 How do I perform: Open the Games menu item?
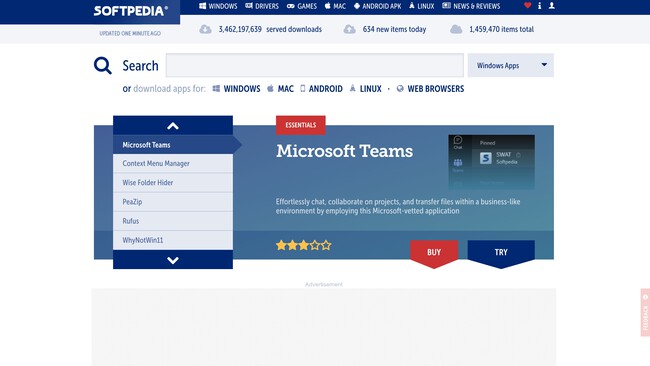(302, 6)
